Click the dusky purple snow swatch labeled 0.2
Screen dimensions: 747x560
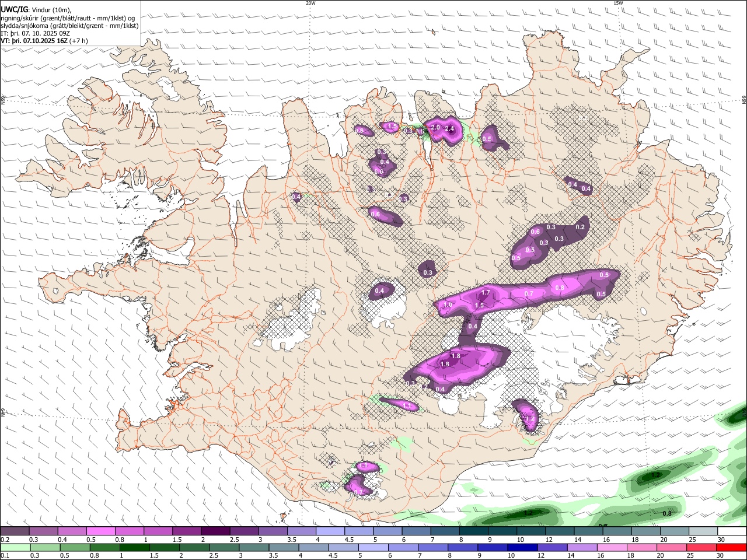(15, 531)
